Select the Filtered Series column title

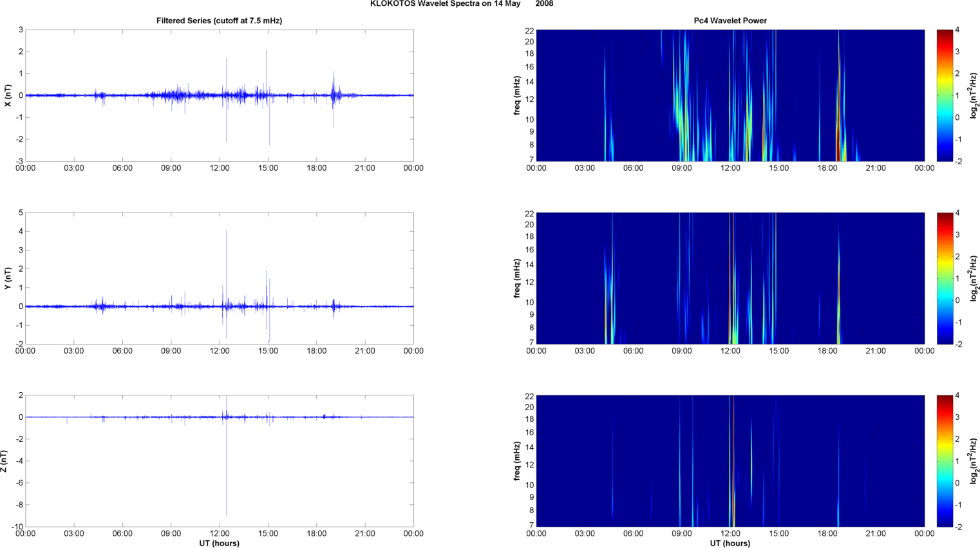pos(219,21)
